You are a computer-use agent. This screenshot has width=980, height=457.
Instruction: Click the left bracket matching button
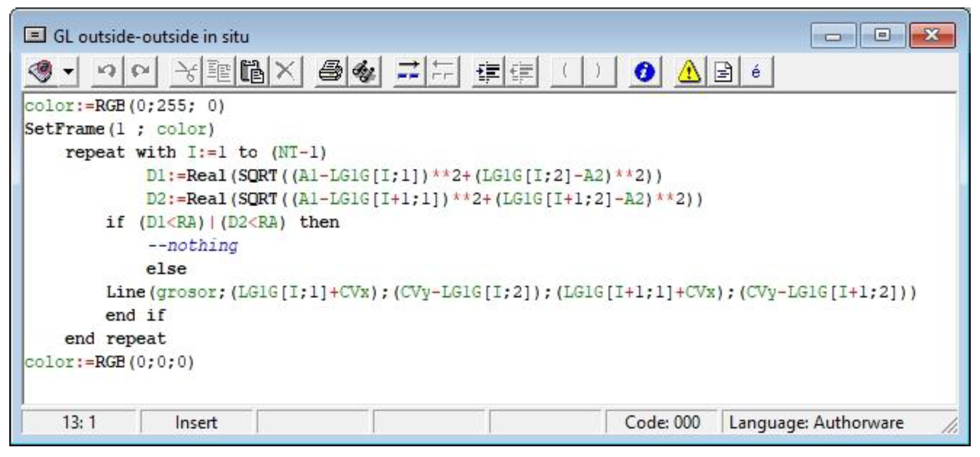pos(566,71)
